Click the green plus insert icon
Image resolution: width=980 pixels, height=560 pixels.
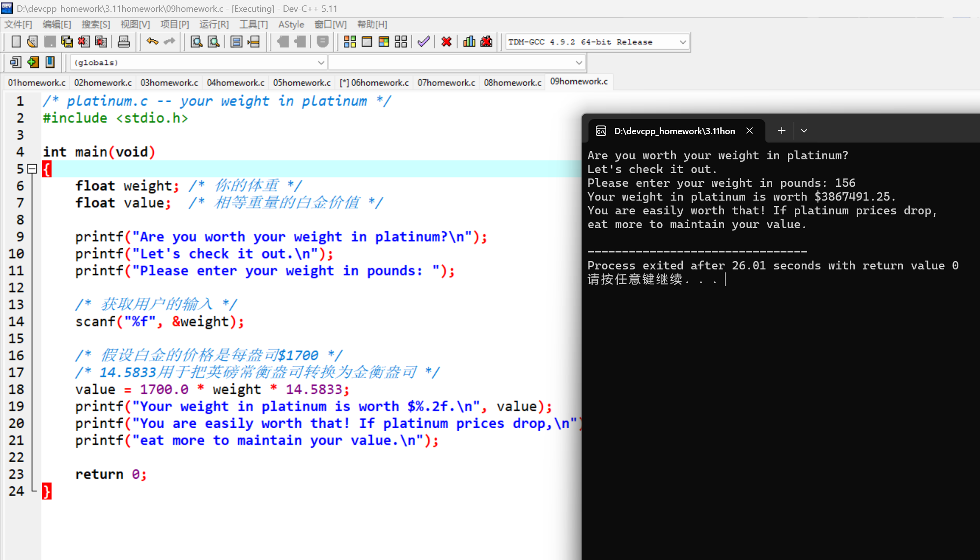tap(33, 62)
